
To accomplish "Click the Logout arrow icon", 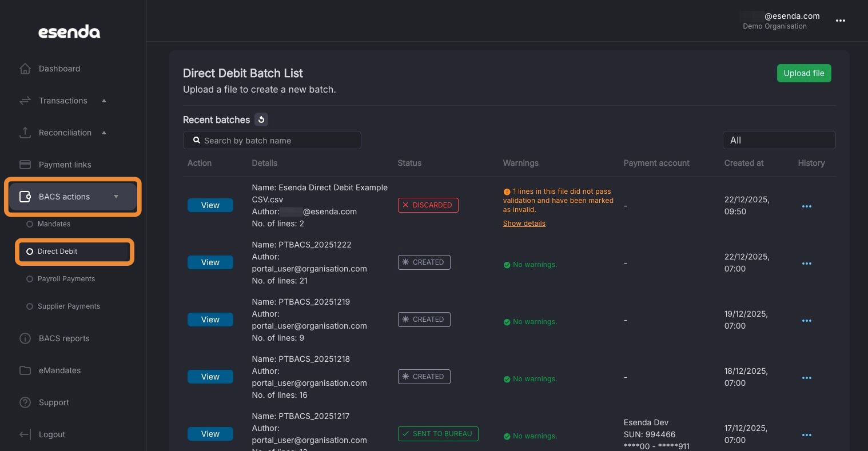I will pyautogui.click(x=25, y=434).
